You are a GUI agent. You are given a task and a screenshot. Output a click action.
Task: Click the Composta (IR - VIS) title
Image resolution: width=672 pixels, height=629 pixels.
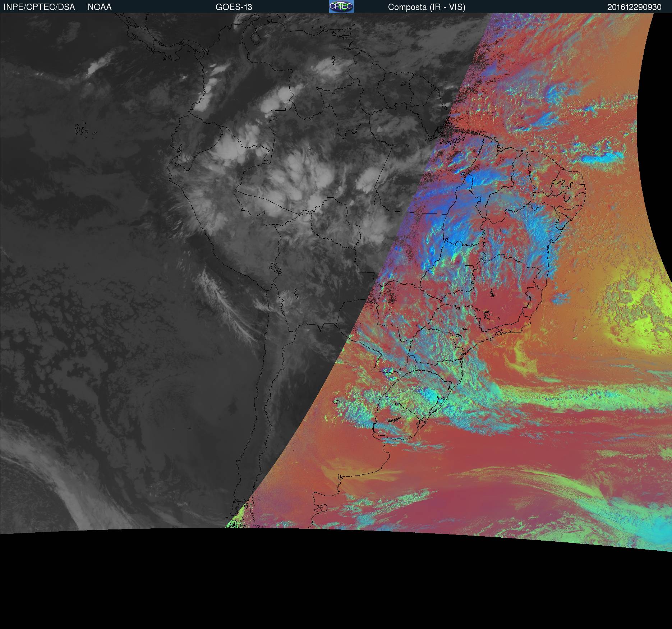point(427,7)
